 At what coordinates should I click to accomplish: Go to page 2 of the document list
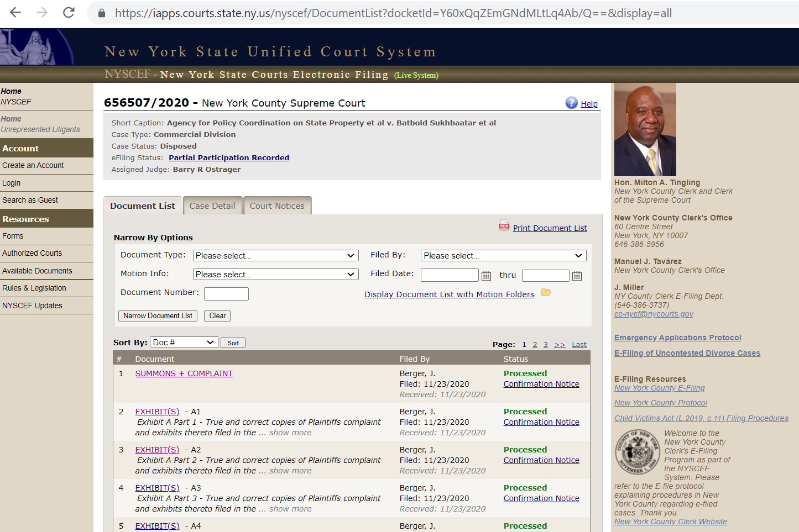(535, 345)
